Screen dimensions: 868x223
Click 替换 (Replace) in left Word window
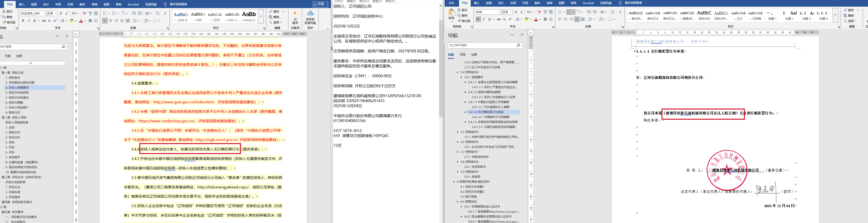pyautogui.click(x=274, y=17)
